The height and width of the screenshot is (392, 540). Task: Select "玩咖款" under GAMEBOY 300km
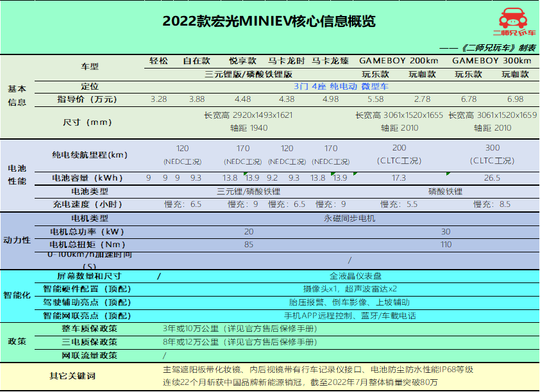(515, 74)
